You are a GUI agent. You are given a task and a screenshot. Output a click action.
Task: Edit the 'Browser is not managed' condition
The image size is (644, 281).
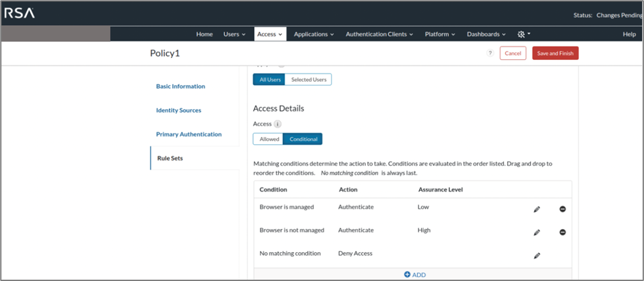click(537, 232)
